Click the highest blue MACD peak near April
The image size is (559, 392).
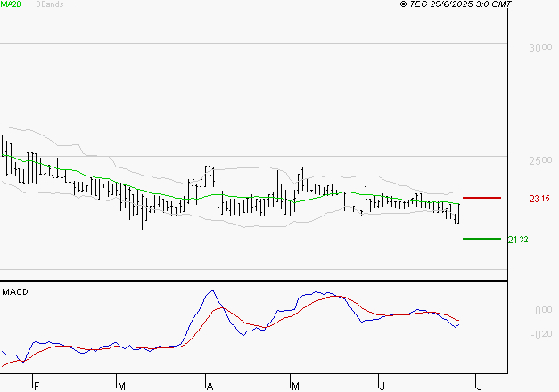210,291
